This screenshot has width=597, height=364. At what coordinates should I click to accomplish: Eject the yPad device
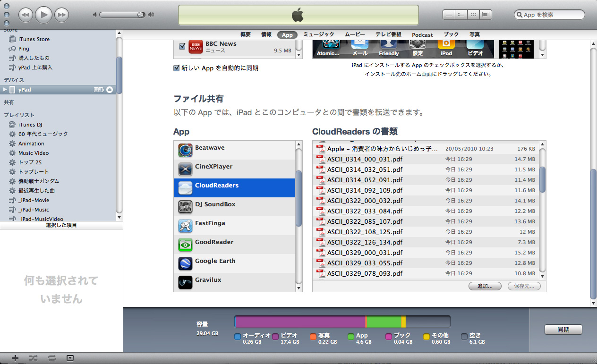[110, 90]
